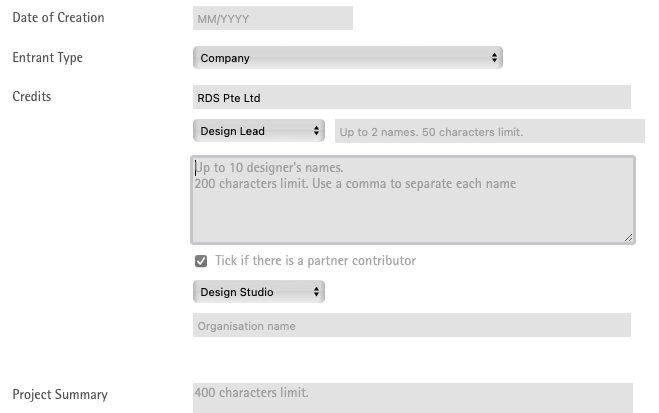Click the resize grip of designer's names textarea

point(628,237)
